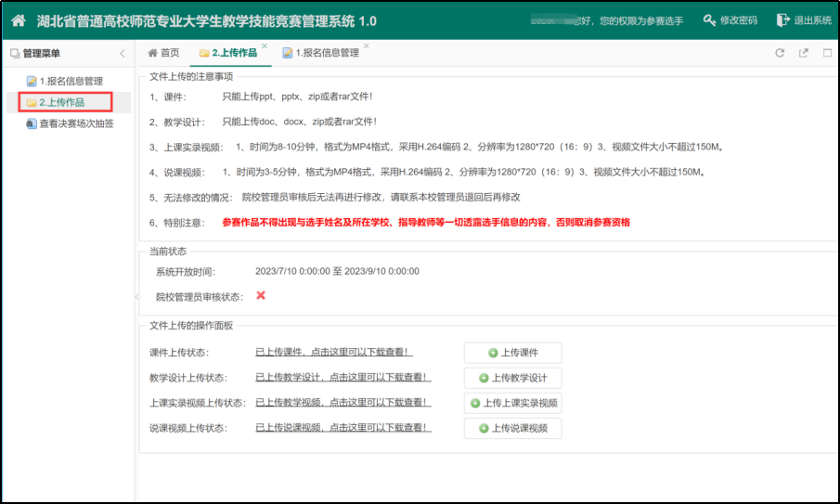Click the home icon in the header
Image resolution: width=840 pixels, height=504 pixels.
18,20
